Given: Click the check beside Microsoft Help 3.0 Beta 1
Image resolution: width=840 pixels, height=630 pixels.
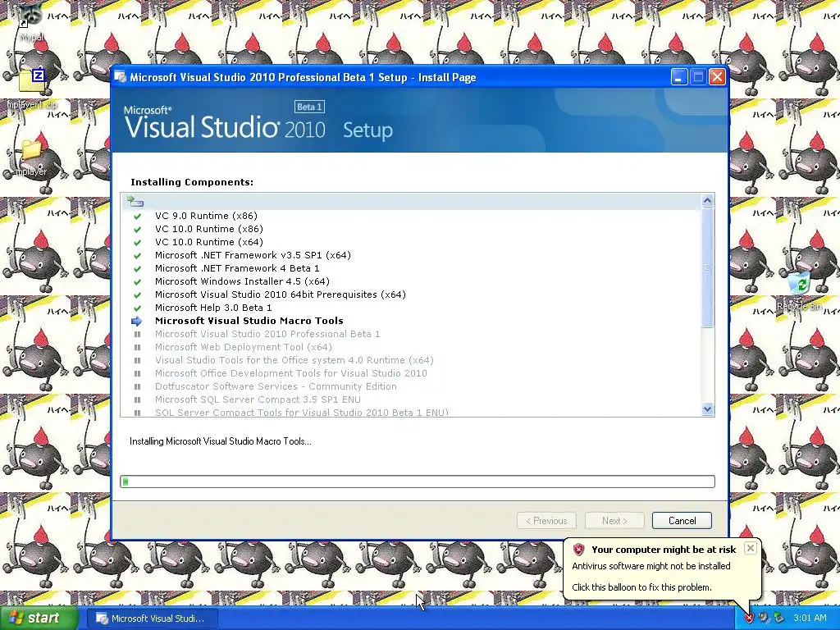Looking at the screenshot, I should coord(137,308).
